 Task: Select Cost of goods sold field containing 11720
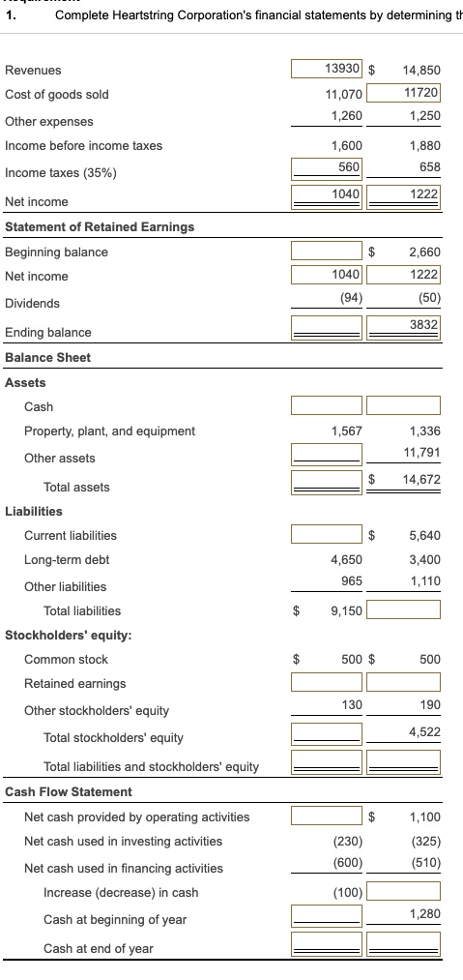(x=404, y=93)
